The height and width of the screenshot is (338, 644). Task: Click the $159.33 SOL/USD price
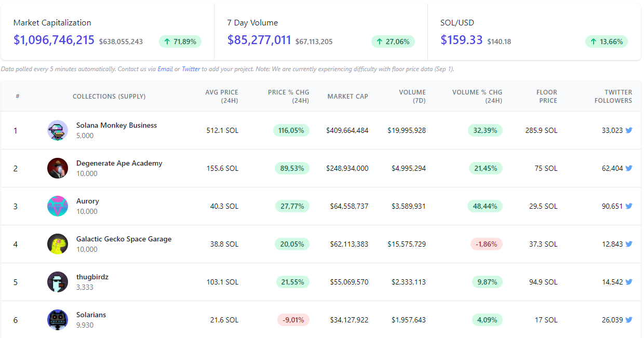point(462,40)
